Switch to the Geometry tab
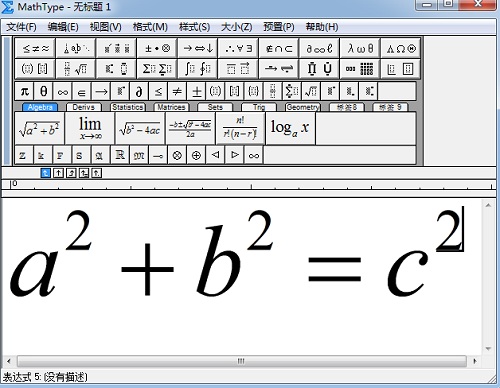This screenshot has height=388, width=500. (303, 107)
